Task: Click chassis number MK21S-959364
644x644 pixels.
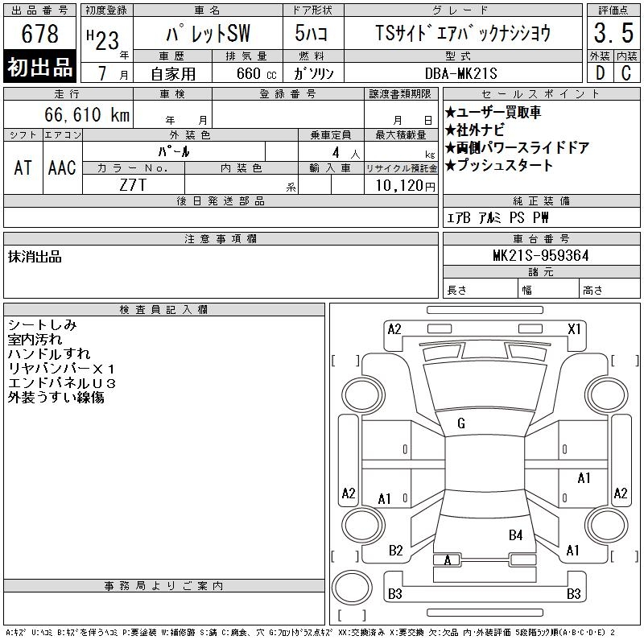Action: coord(540,256)
